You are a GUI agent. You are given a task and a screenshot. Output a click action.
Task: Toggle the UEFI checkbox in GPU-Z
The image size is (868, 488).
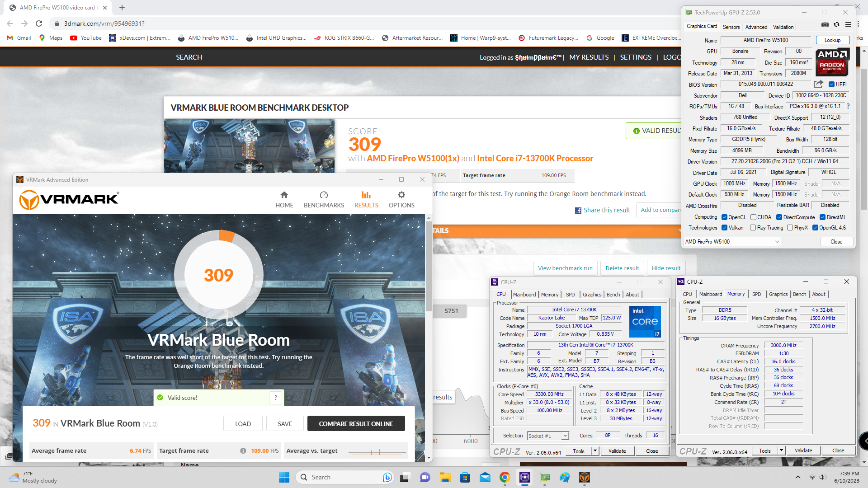pos(831,84)
